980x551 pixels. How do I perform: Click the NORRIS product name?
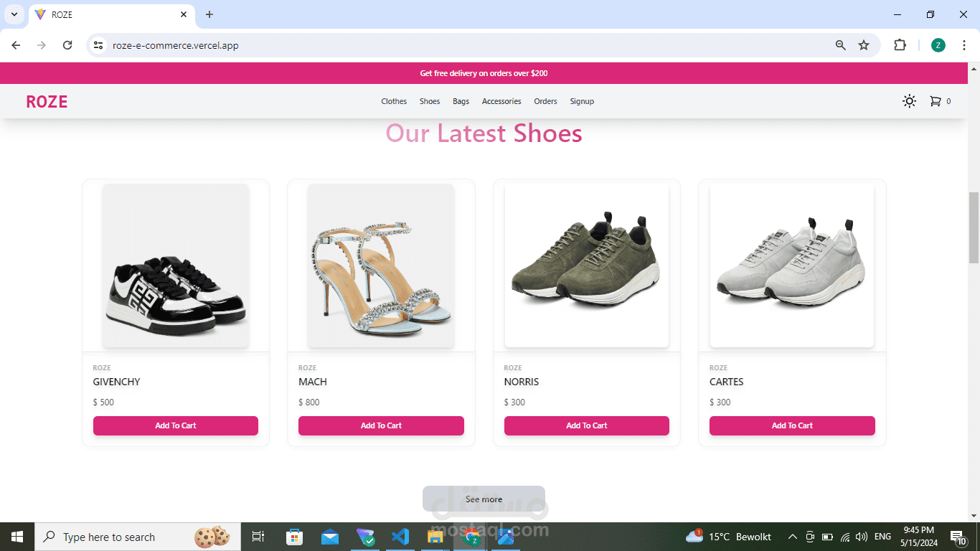tap(522, 382)
